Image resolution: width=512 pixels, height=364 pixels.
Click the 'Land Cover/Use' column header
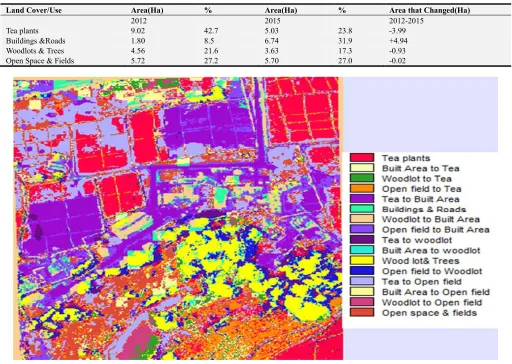pos(34,10)
